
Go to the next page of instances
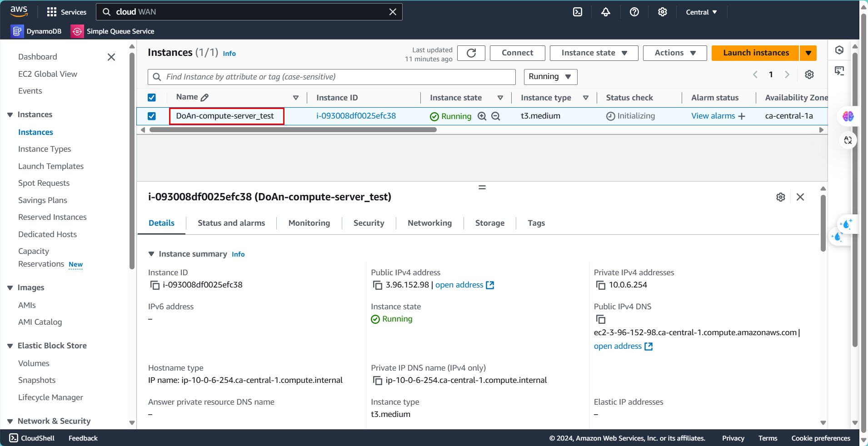tap(787, 74)
